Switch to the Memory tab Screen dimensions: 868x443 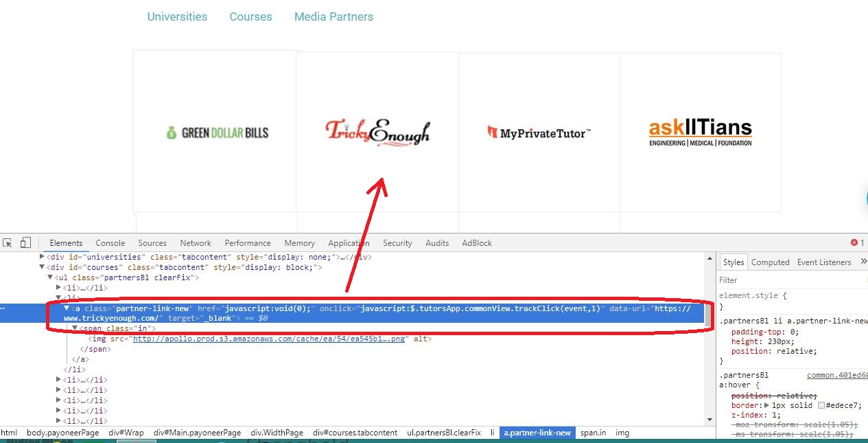coord(300,243)
